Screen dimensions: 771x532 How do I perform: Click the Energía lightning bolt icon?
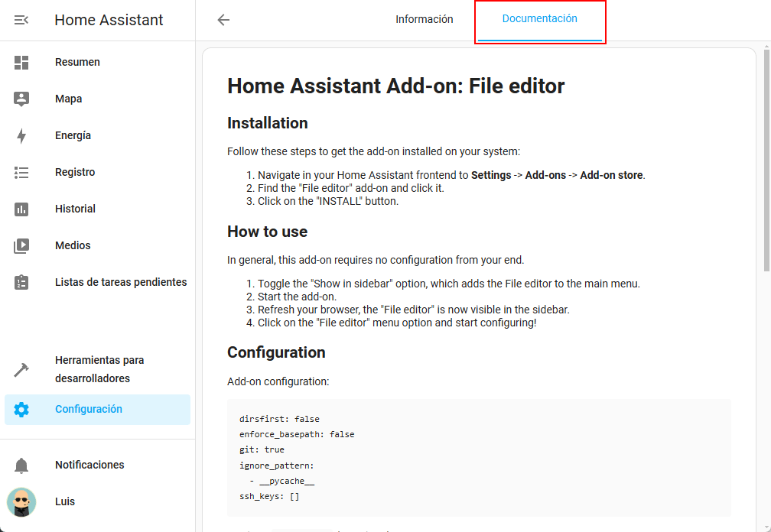pos(21,136)
